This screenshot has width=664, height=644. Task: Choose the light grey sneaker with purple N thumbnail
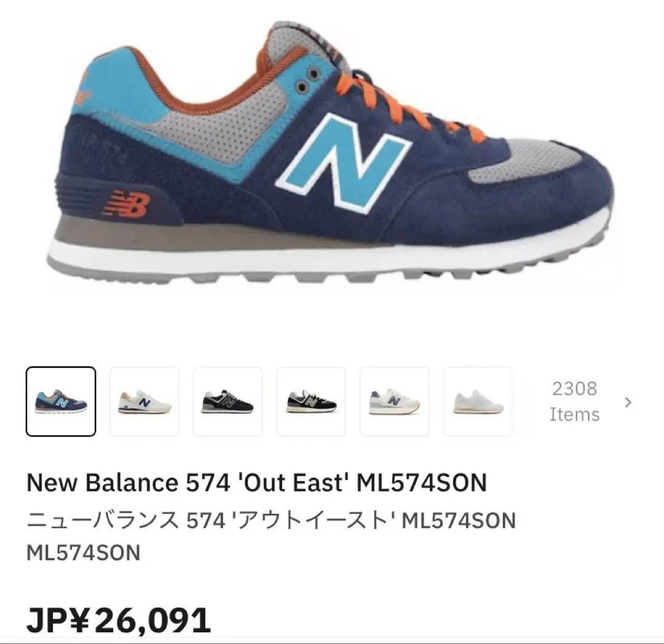pyautogui.click(x=395, y=401)
